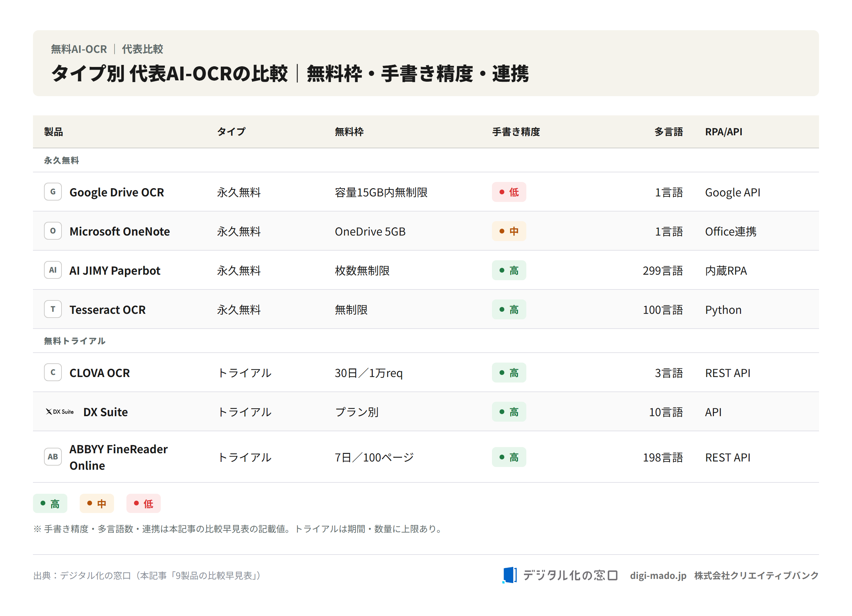Image resolution: width=852 pixels, height=616 pixels.
Task: Click the 内蔵RPA cell
Action: (726, 270)
